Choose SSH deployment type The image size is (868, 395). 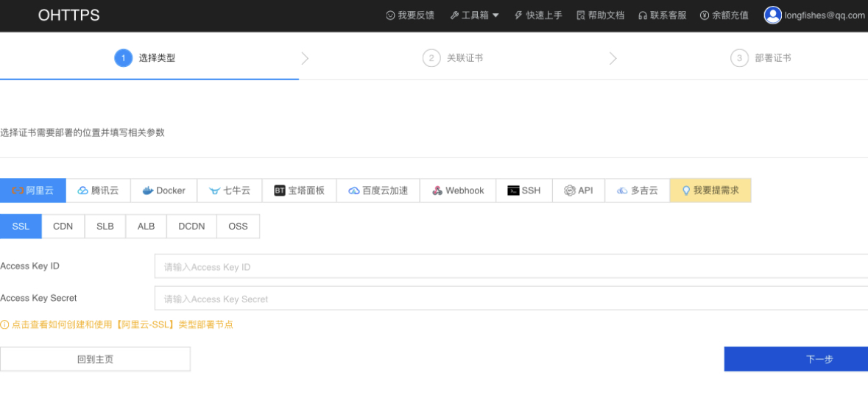click(x=524, y=191)
